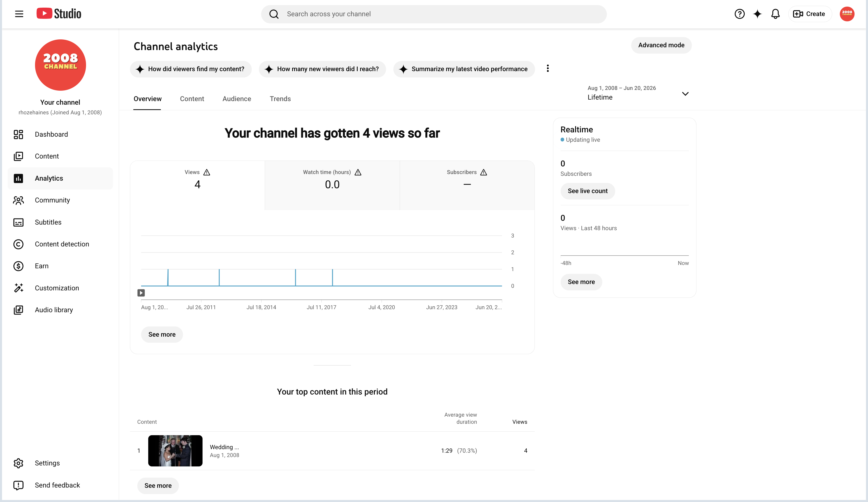Click 'Aug 1, 2008' date under Wedding
This screenshot has height=502, width=868.
(224, 455)
